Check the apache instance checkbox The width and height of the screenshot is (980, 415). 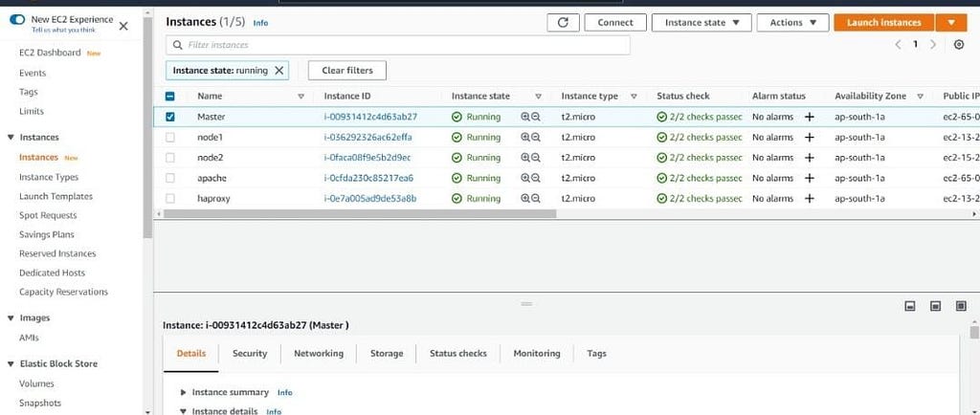point(170,178)
